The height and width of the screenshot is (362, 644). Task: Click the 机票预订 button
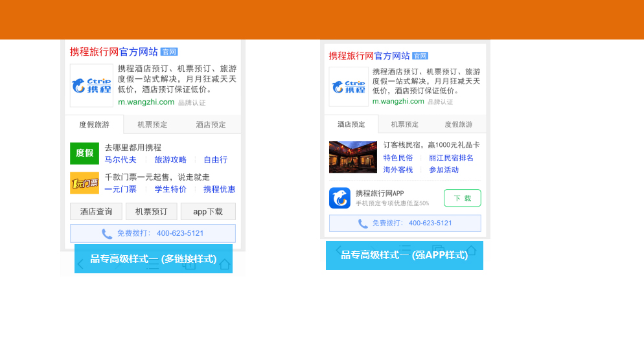(x=152, y=211)
